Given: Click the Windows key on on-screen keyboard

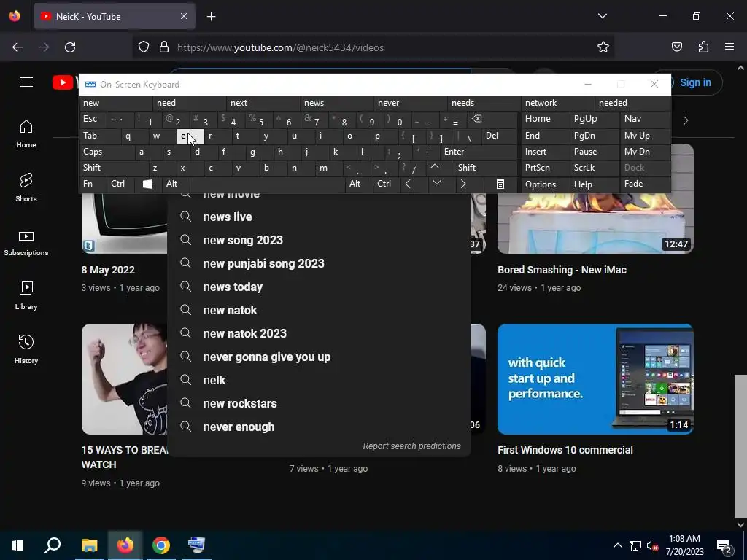Looking at the screenshot, I should point(147,184).
